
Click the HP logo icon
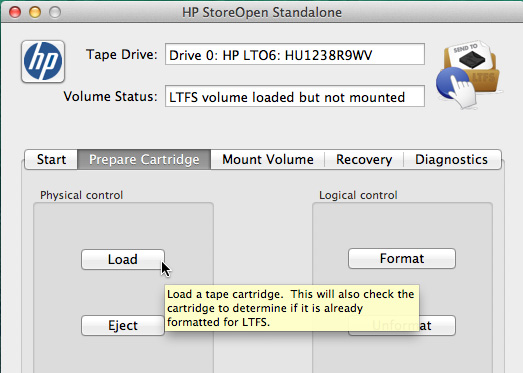[x=43, y=61]
